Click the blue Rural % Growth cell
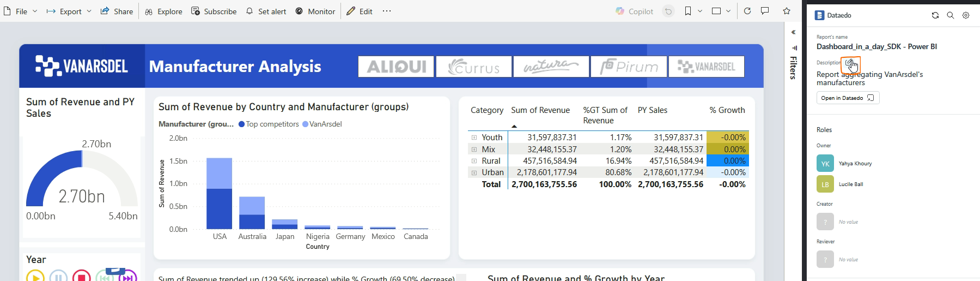Image resolution: width=980 pixels, height=281 pixels. pos(728,161)
